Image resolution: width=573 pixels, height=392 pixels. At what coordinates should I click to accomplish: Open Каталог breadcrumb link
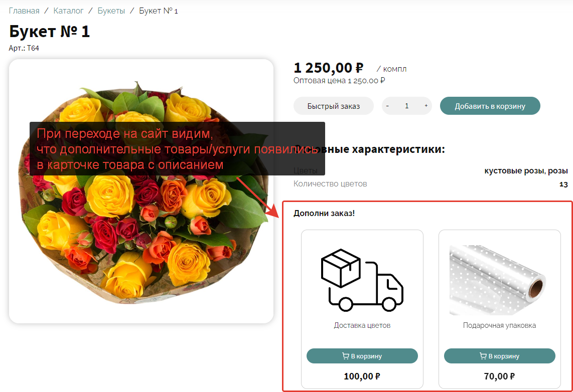(x=68, y=11)
